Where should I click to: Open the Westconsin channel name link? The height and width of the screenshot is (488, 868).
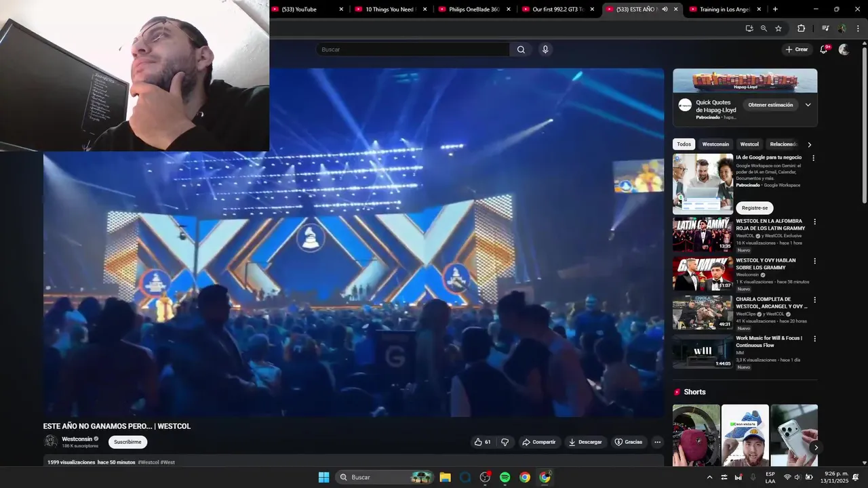77,439
